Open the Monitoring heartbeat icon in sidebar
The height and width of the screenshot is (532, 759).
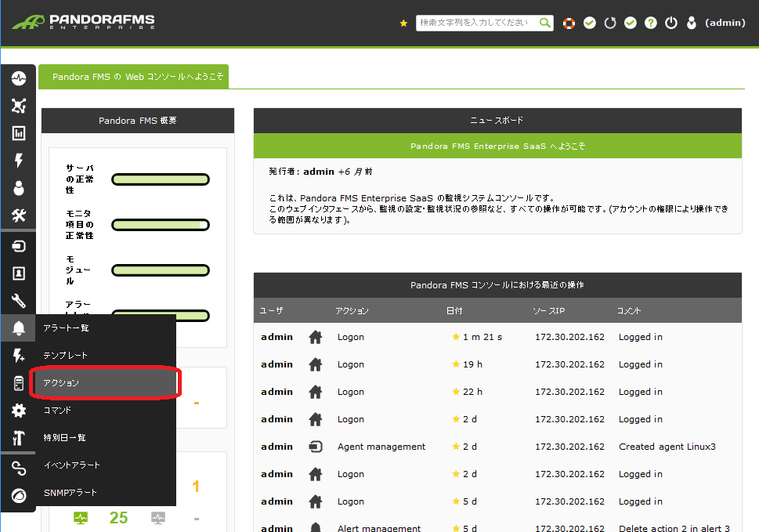coord(18,78)
